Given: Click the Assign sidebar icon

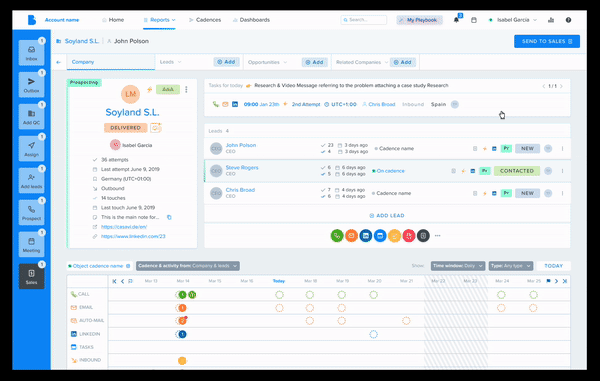Looking at the screenshot, I should 31,148.
